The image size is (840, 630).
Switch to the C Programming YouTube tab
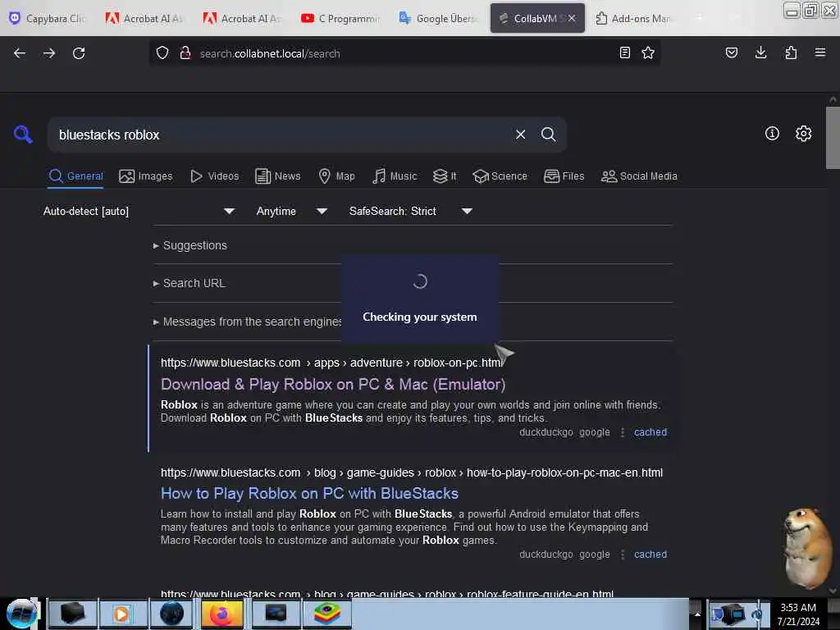click(340, 18)
